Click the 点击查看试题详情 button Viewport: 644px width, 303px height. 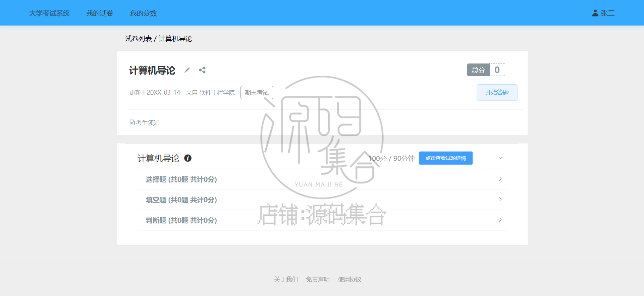tap(445, 158)
